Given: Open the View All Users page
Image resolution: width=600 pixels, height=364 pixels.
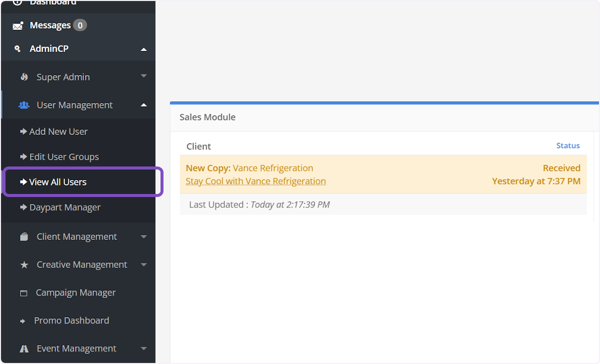Looking at the screenshot, I should 57,182.
